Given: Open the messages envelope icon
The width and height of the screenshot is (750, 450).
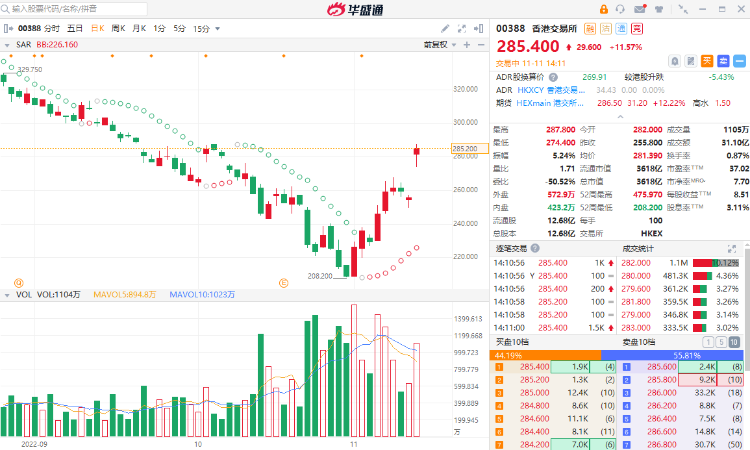Looking at the screenshot, I should click(x=640, y=9).
